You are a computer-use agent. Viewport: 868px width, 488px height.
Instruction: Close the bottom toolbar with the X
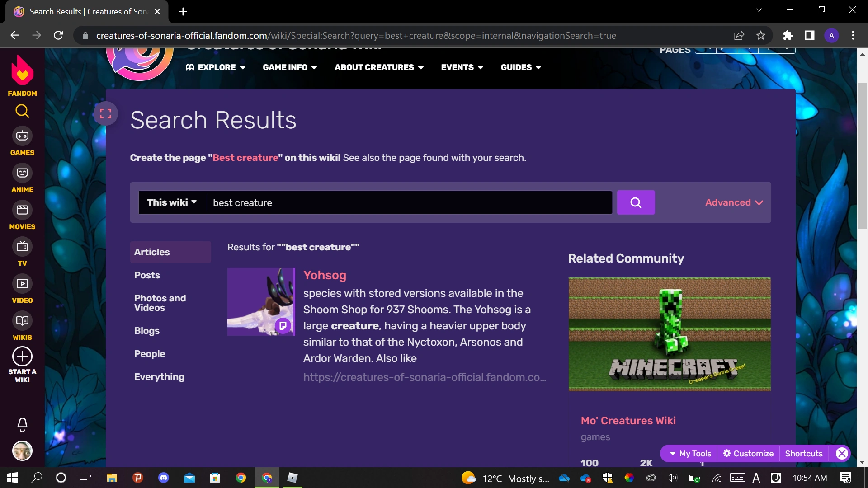[x=841, y=453]
